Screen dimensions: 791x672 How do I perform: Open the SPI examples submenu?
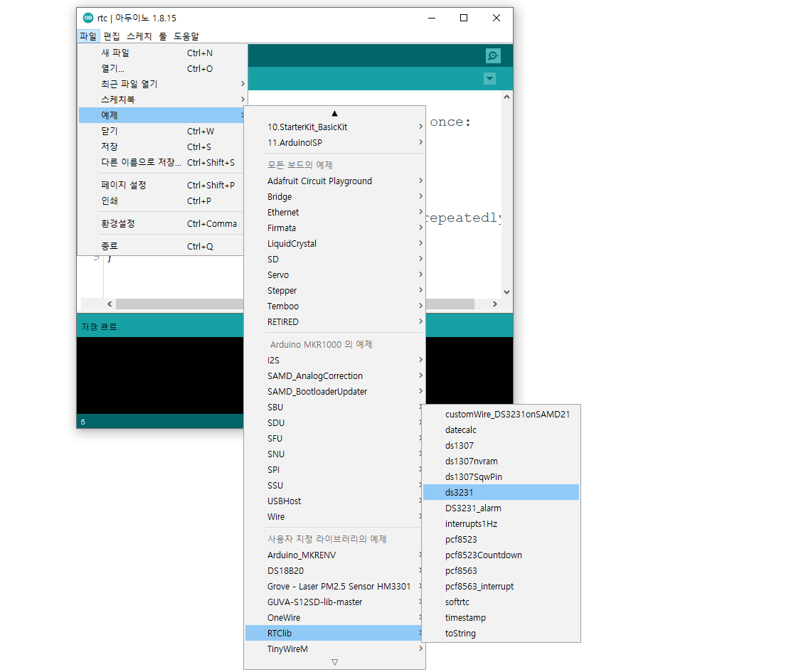coord(334,469)
